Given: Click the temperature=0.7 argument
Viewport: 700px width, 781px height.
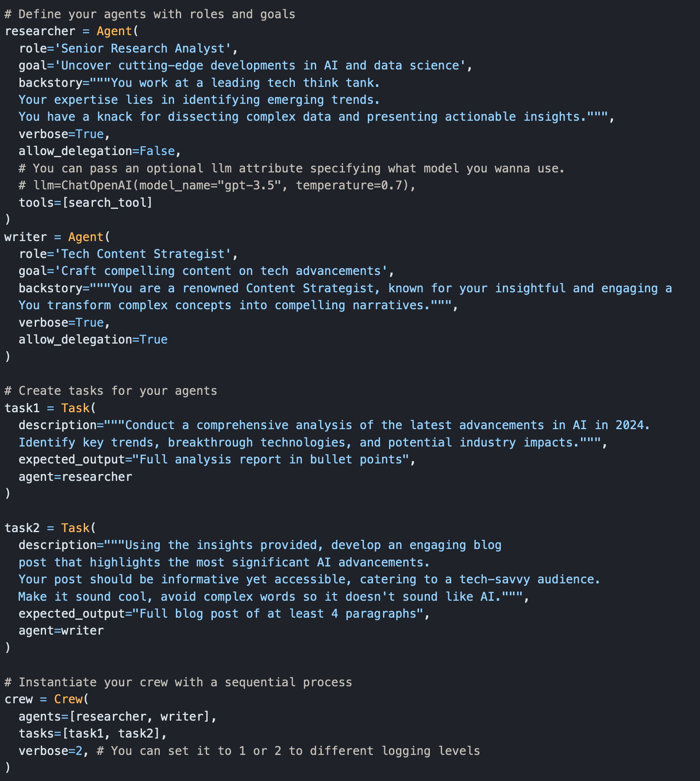Looking at the screenshot, I should [x=352, y=185].
